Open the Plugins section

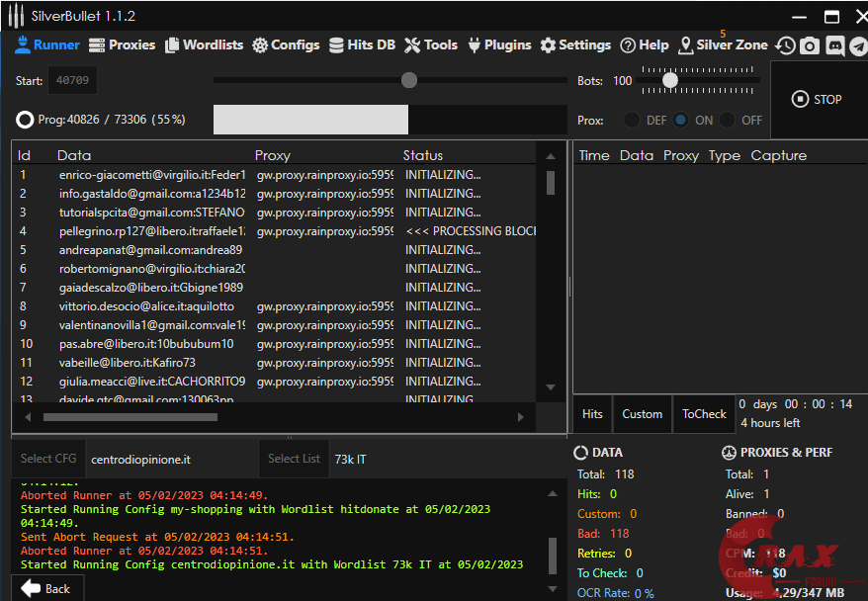point(499,44)
